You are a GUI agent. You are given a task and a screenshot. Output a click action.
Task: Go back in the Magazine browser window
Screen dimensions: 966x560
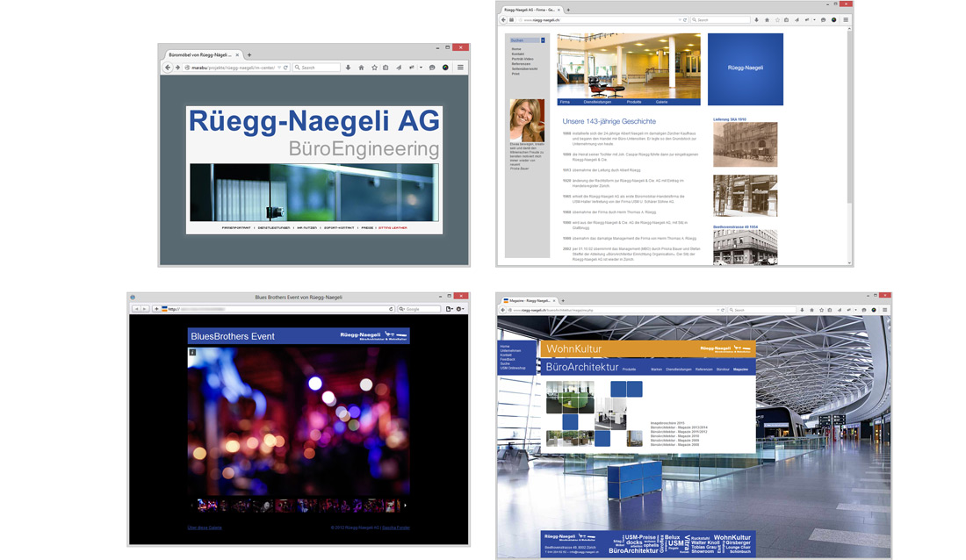click(501, 310)
